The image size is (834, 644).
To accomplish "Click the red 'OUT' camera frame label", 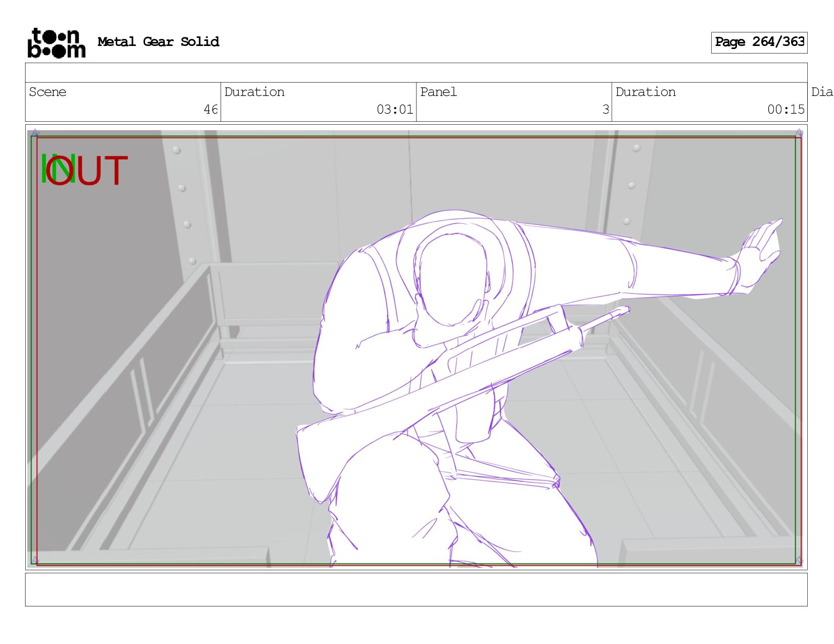I will [86, 171].
